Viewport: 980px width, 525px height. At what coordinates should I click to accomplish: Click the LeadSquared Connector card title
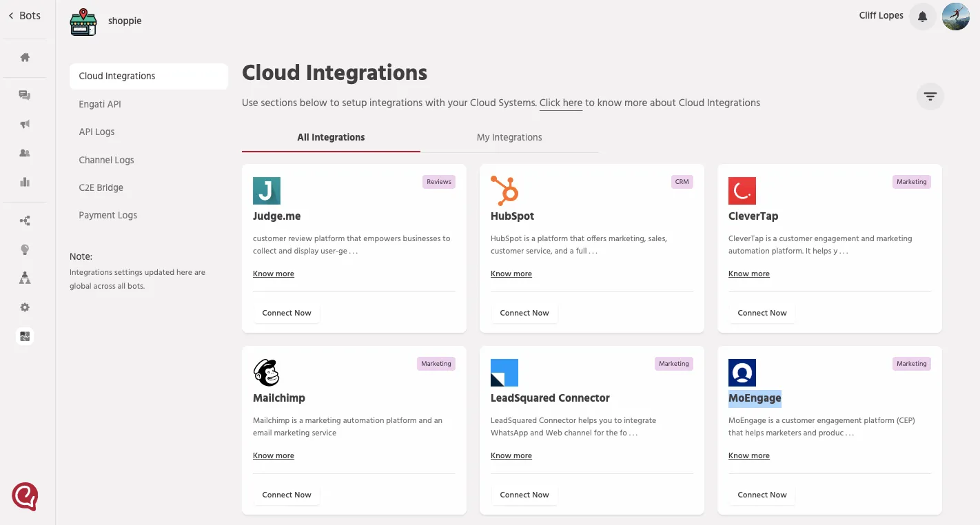pos(550,398)
